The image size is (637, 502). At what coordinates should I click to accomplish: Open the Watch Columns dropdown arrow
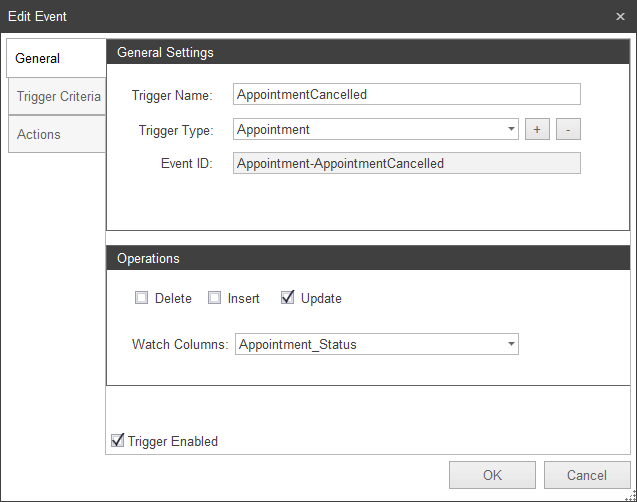pos(511,344)
